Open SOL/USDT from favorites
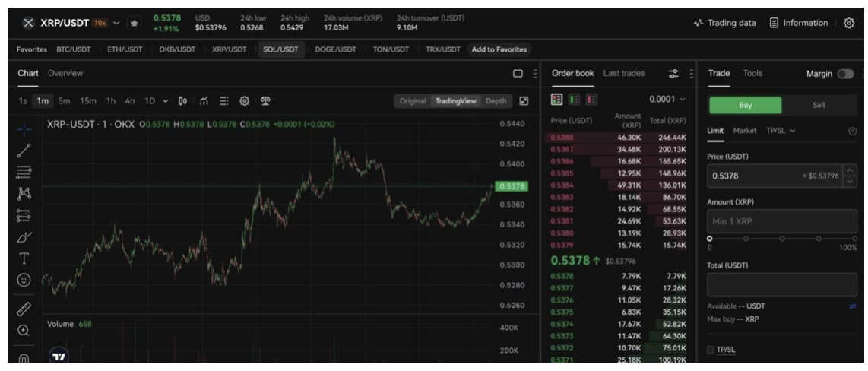The height and width of the screenshot is (371, 868). point(280,49)
